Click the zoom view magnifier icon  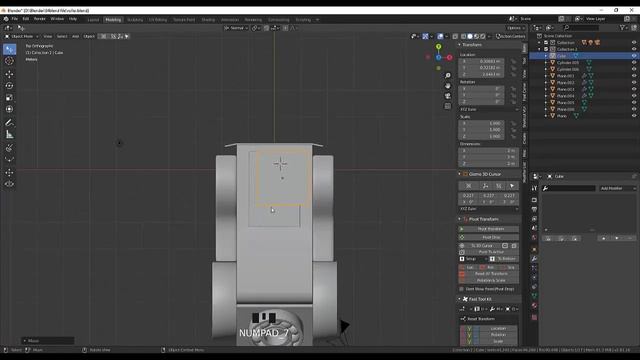[x=448, y=76]
